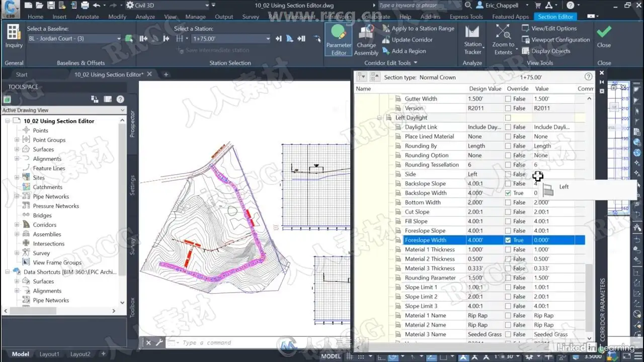Pick a baseline from the drawing
Viewport: 644px width, 362px height.
(129, 39)
